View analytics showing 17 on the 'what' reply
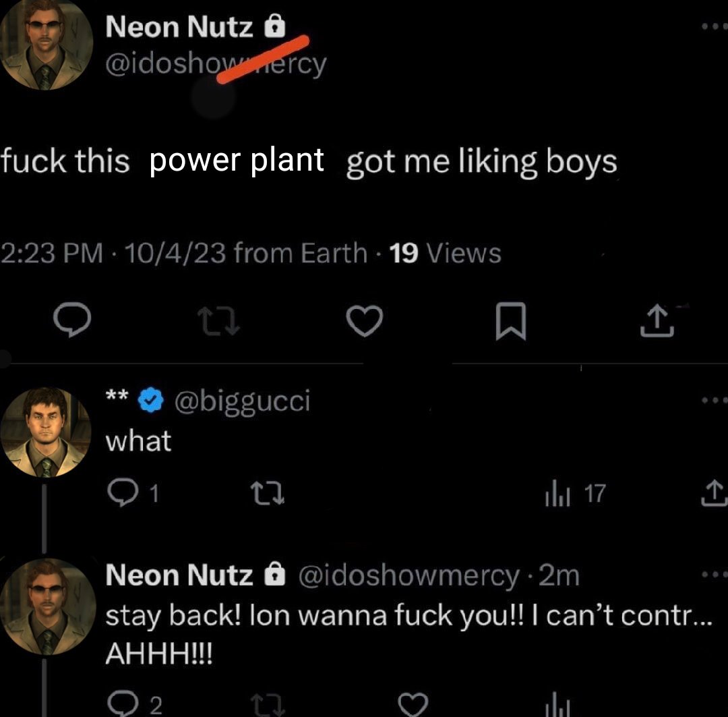The image size is (728, 717). click(575, 494)
